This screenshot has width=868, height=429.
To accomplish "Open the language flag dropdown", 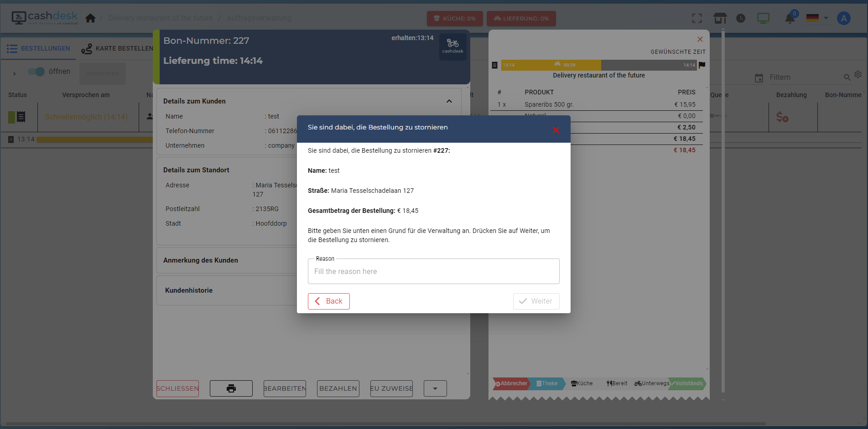I will click(x=817, y=18).
